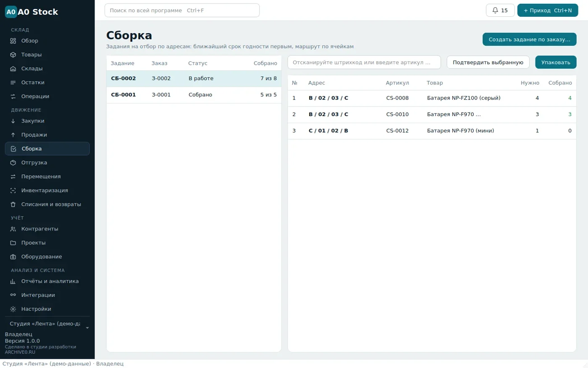Click Подтвердить выбранную button

tap(488, 62)
